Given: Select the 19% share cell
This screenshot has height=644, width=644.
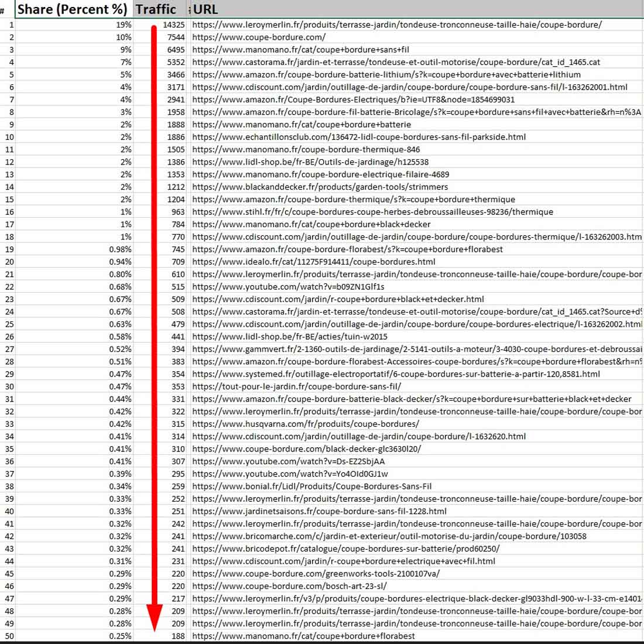Looking at the screenshot, I should point(123,25).
